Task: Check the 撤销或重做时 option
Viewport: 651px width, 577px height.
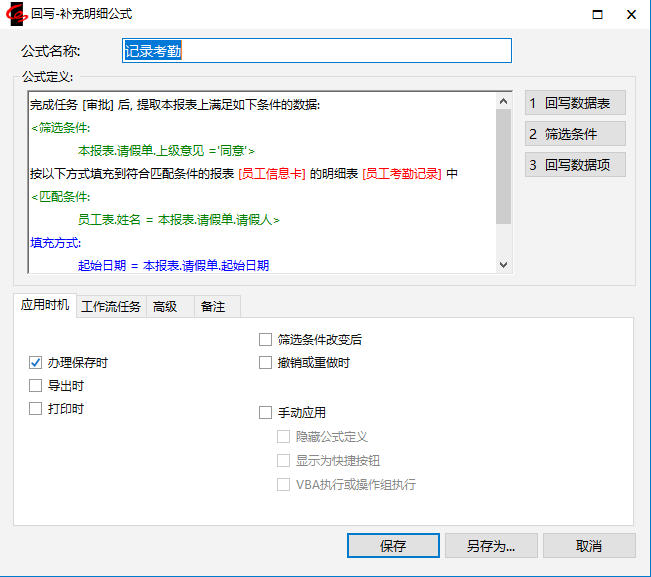Action: coord(266,362)
